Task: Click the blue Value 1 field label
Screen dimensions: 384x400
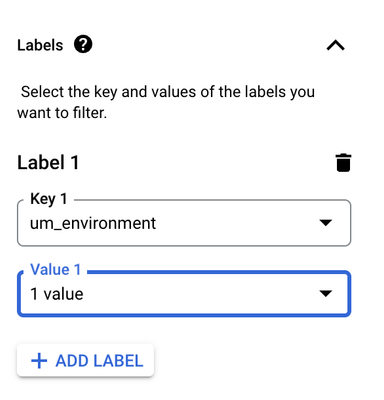Action: point(55,269)
